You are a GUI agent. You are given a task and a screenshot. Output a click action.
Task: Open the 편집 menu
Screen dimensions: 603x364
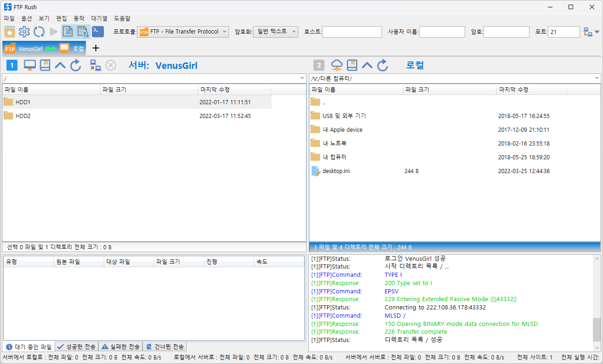tap(62, 18)
